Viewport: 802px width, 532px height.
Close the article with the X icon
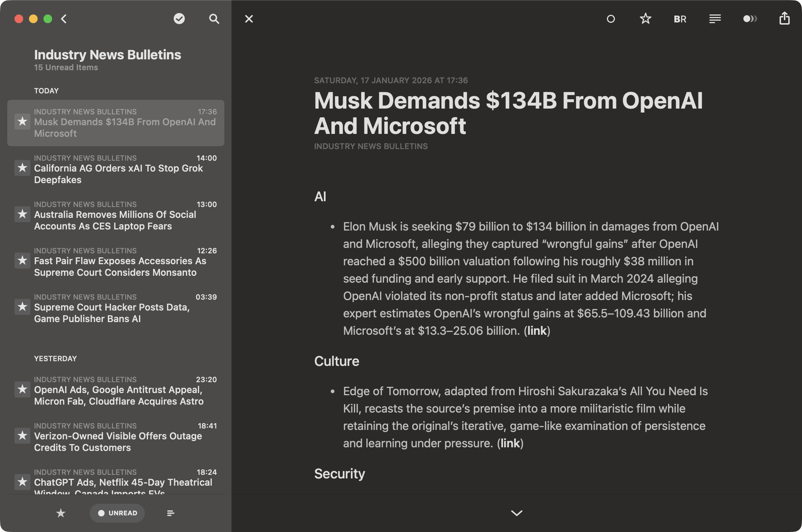(x=249, y=19)
